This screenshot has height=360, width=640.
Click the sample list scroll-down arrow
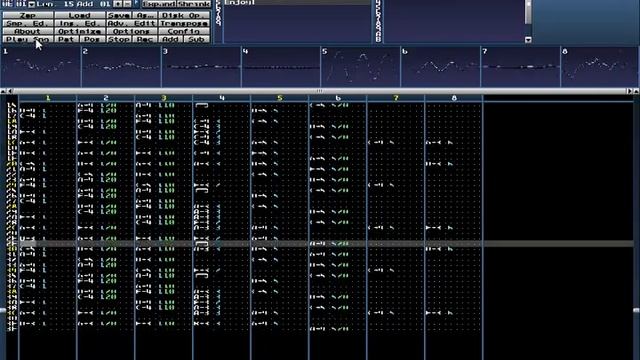528,40
